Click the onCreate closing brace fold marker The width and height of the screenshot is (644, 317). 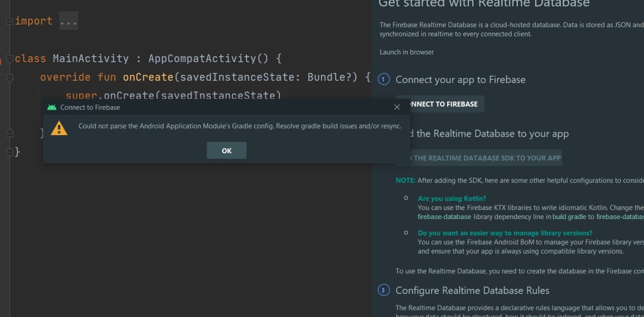point(10,133)
